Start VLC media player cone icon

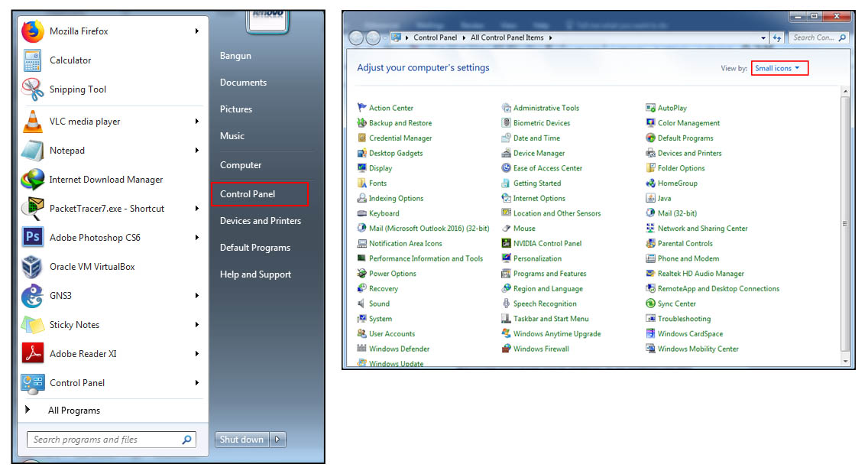coord(33,122)
